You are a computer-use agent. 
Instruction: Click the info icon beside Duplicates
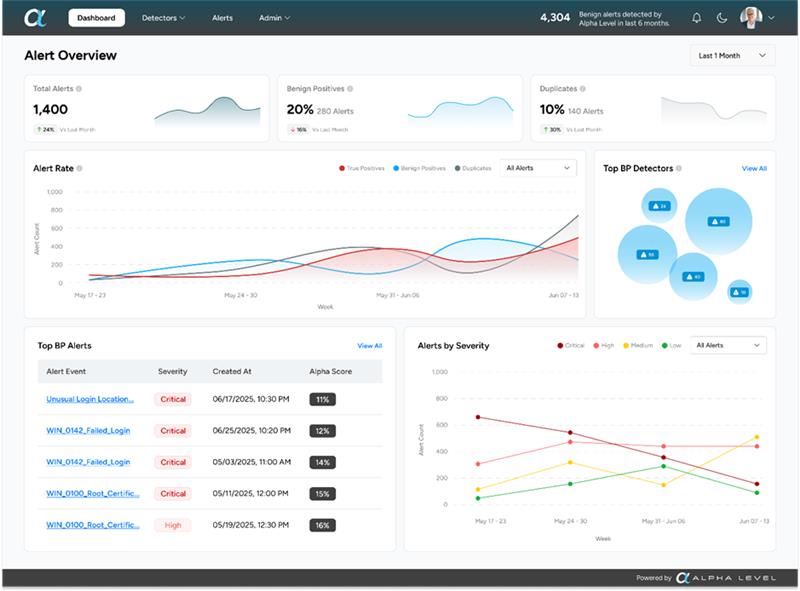pos(582,89)
